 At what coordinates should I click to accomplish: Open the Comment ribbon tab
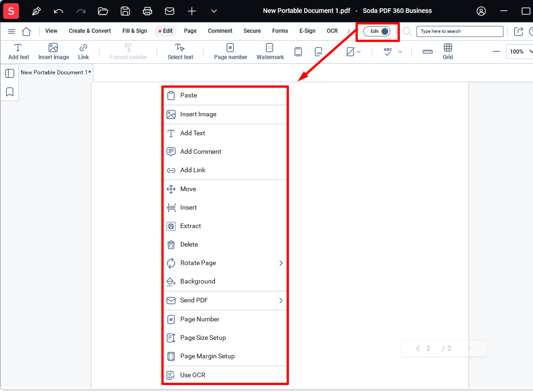click(220, 31)
